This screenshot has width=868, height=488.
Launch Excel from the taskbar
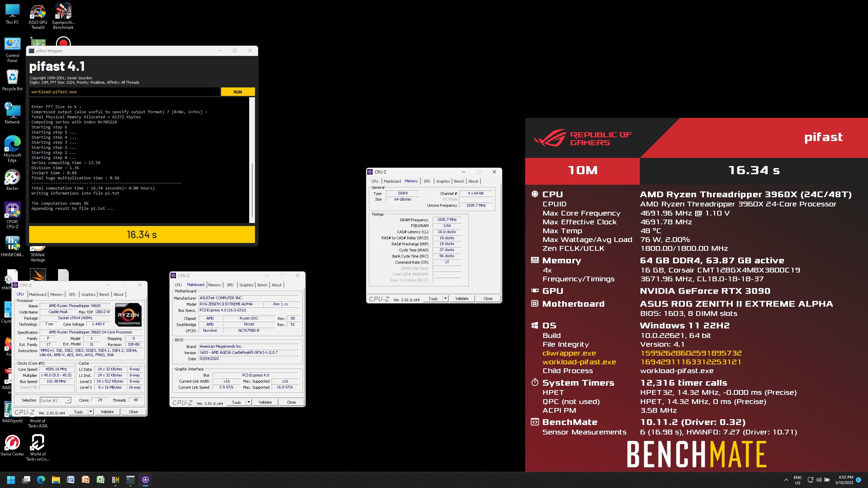pos(100,480)
